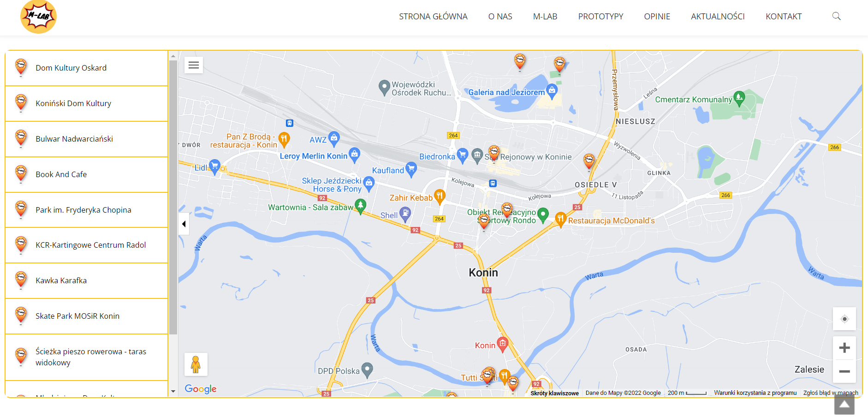
Task: Click the M-LAB logo
Action: 39,17
